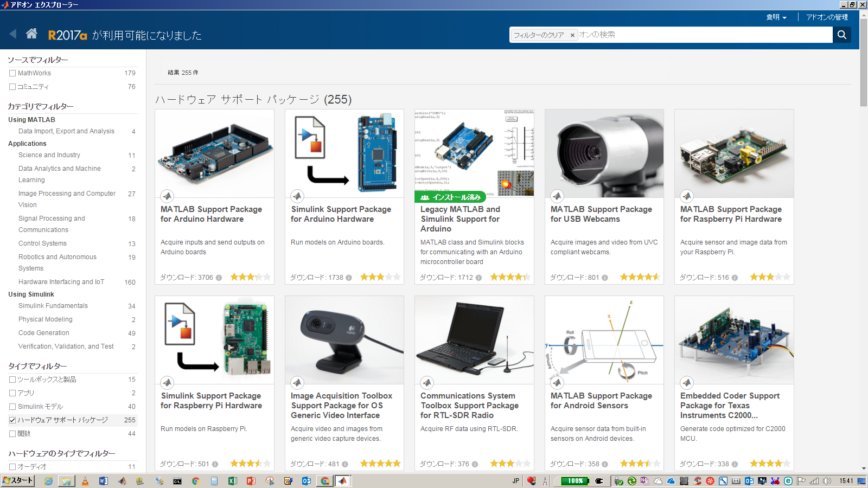Open the 貴明 user account dropdown
Screen dimensions: 868x488
[x=776, y=17]
